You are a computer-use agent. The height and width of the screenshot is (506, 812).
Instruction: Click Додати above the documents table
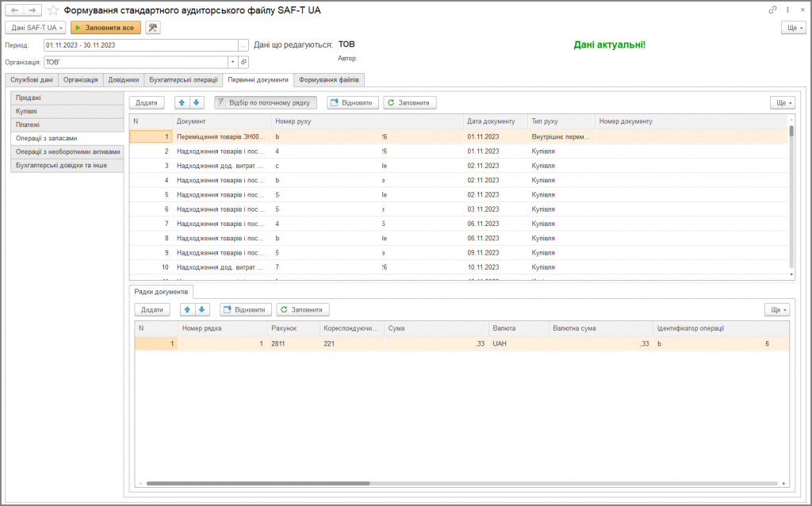coord(147,102)
